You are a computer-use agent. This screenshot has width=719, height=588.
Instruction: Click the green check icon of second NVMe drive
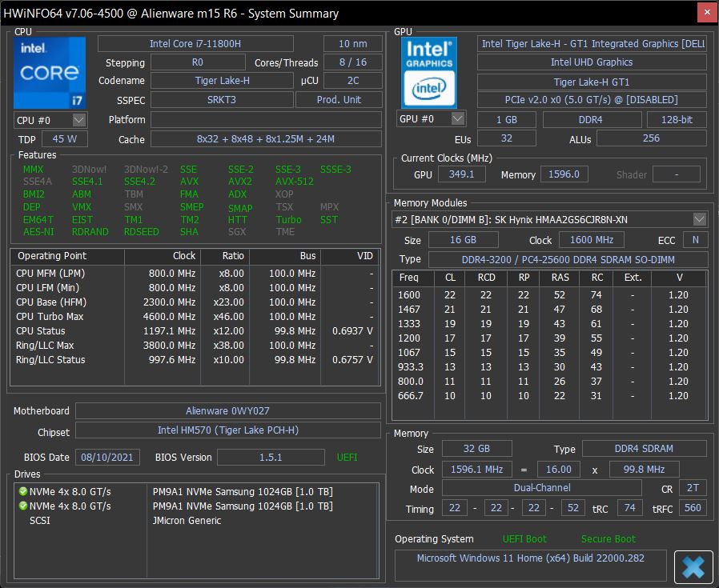(22, 506)
